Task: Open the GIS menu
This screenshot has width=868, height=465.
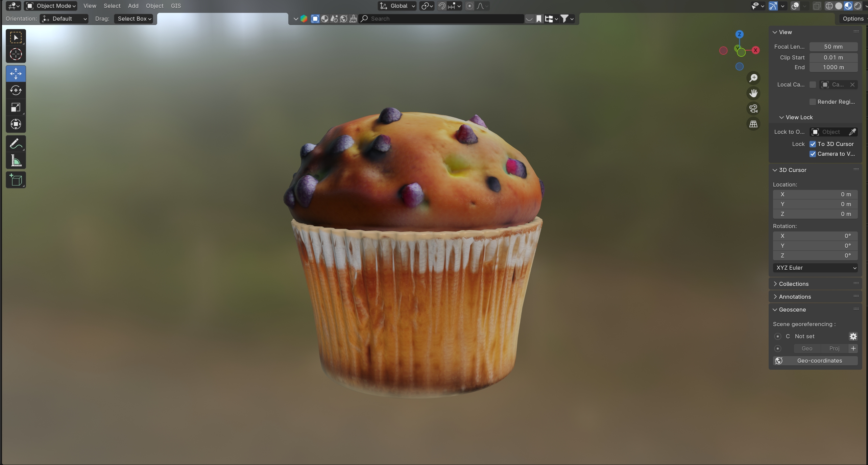Action: (x=176, y=6)
